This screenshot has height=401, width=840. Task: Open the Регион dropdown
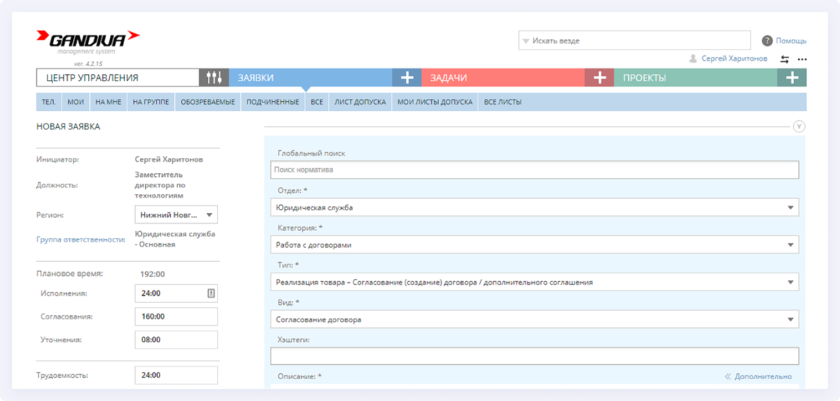pyautogui.click(x=209, y=214)
